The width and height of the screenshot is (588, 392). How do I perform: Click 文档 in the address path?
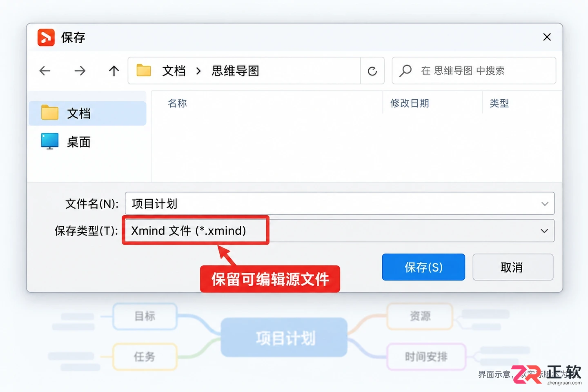(x=174, y=71)
